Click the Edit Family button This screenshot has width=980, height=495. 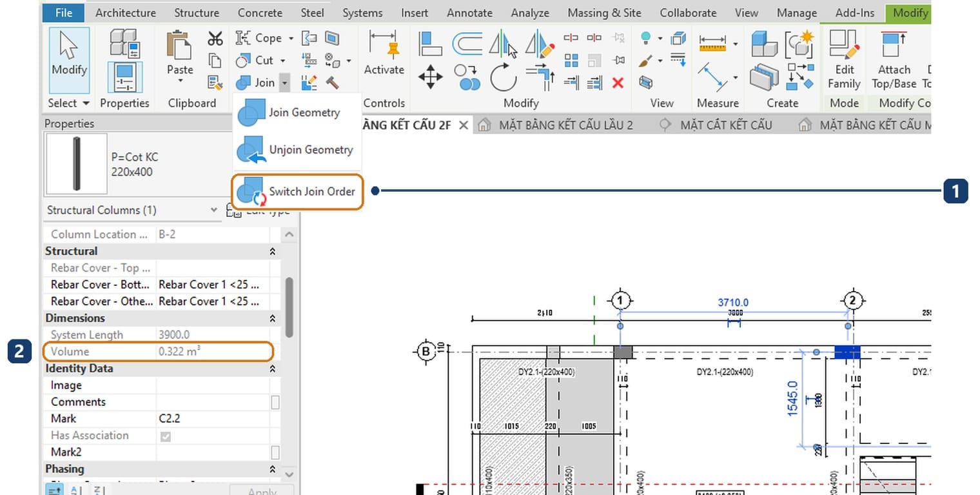[x=844, y=60]
